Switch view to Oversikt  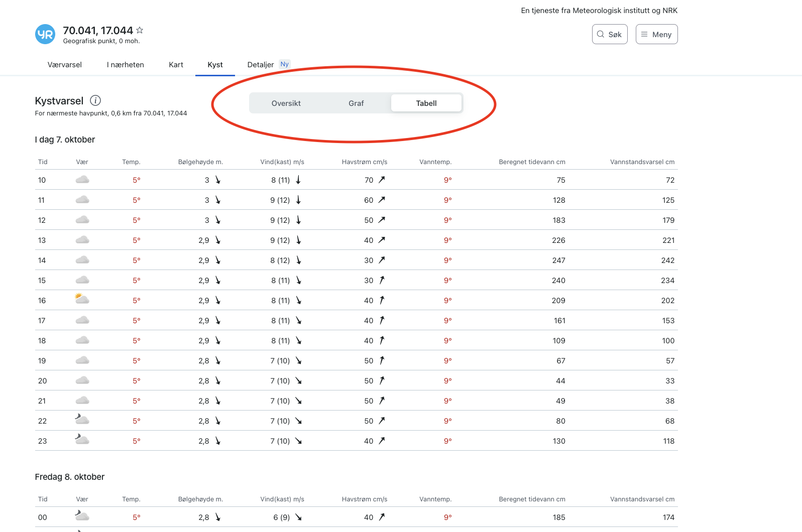coord(286,103)
